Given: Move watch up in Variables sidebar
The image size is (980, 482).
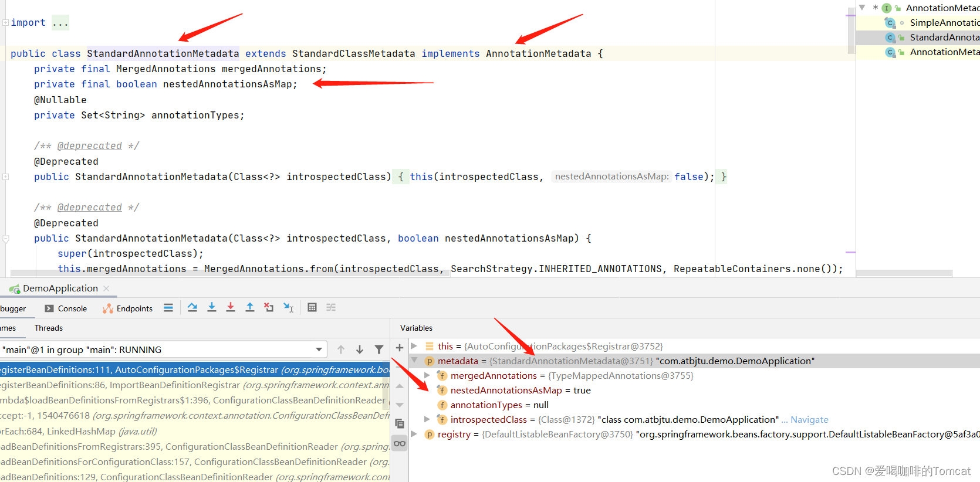Looking at the screenshot, I should tap(400, 386).
